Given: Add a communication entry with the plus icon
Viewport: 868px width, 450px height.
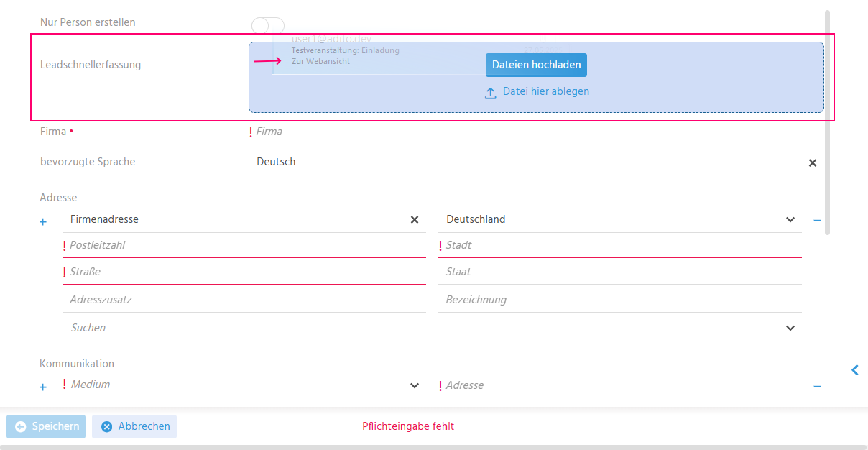Looking at the screenshot, I should tap(42, 387).
